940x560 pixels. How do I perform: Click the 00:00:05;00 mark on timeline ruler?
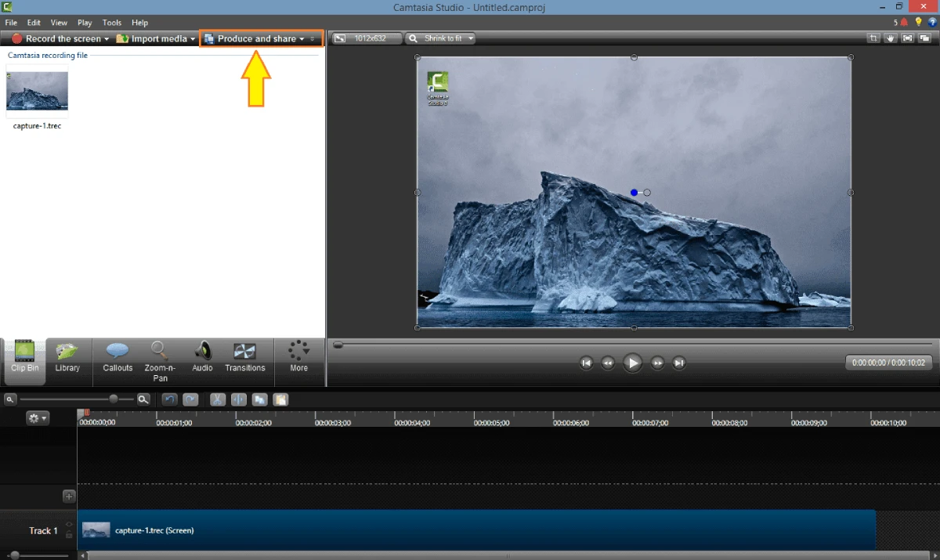(491, 423)
